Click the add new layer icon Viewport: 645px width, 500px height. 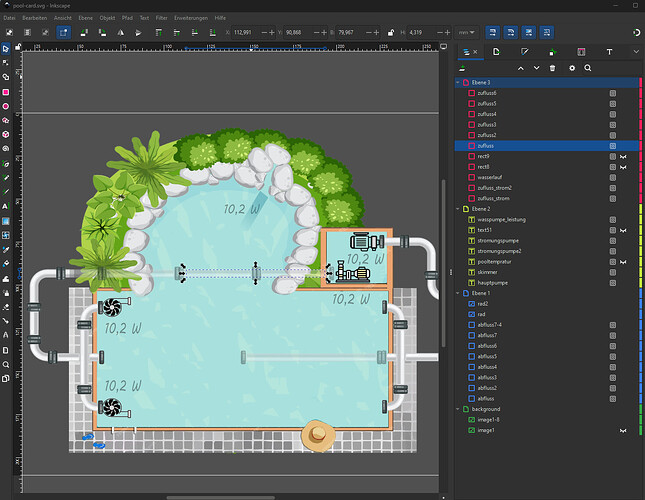[x=464, y=68]
